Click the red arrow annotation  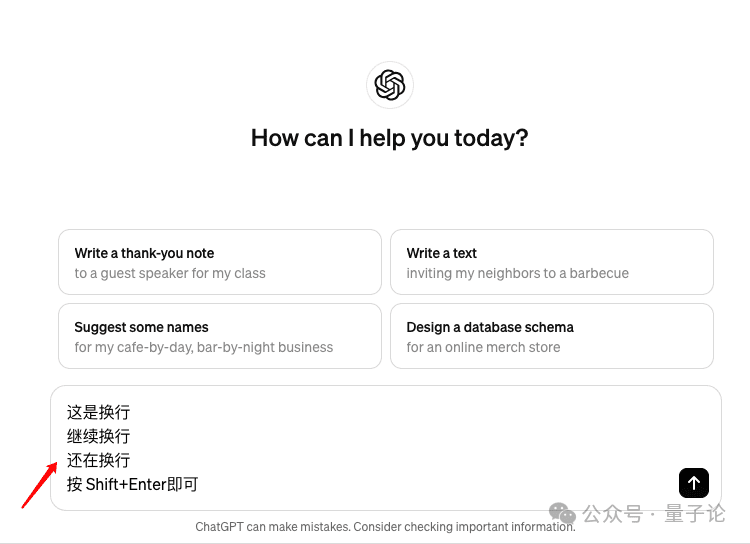39,485
